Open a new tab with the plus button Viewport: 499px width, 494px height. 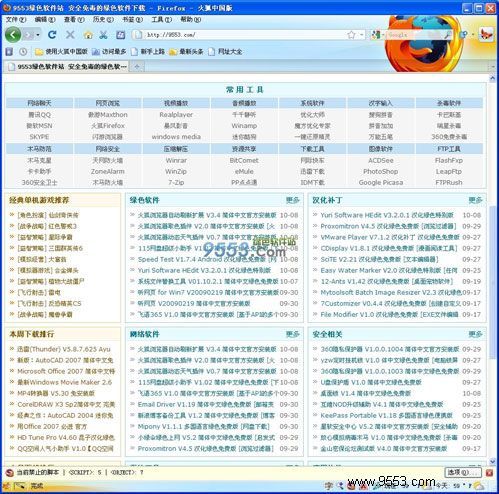[x=137, y=67]
